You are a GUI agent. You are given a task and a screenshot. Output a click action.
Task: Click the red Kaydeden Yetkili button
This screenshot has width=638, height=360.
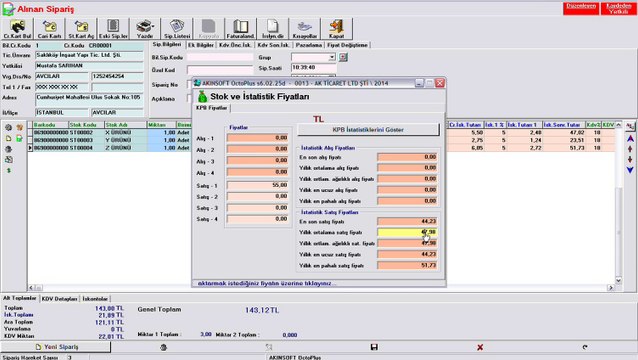618,8
